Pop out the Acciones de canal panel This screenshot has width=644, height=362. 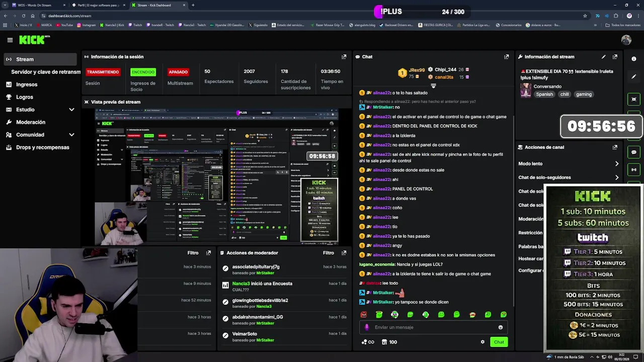click(x=615, y=147)
